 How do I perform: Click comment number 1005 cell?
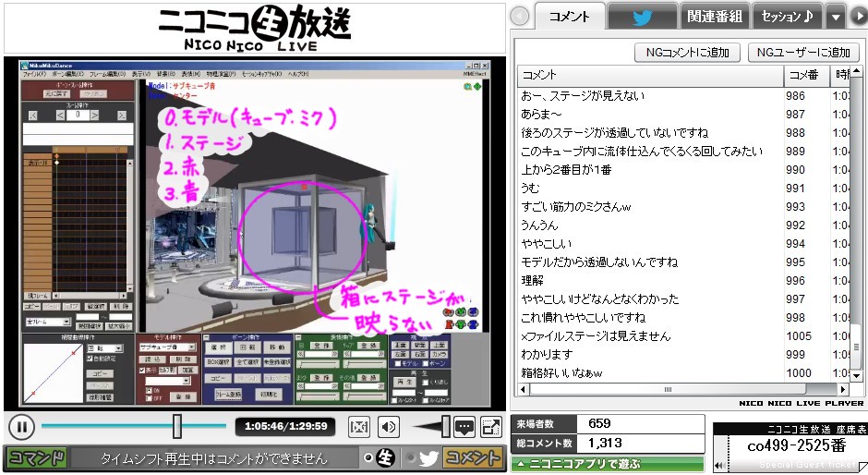799,335
